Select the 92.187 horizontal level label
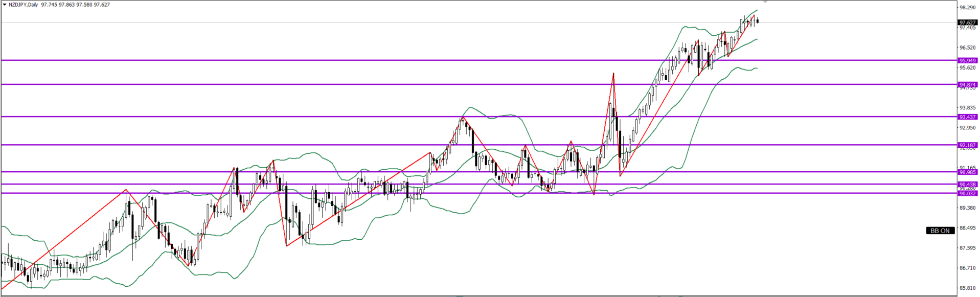Screen dimensions: 980x297 coord(967,145)
